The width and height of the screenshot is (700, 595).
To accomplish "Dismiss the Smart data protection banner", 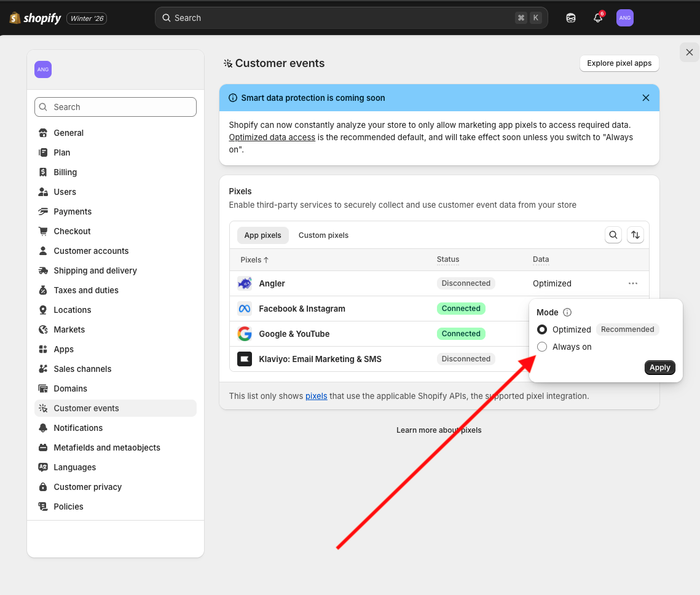I will coord(645,98).
